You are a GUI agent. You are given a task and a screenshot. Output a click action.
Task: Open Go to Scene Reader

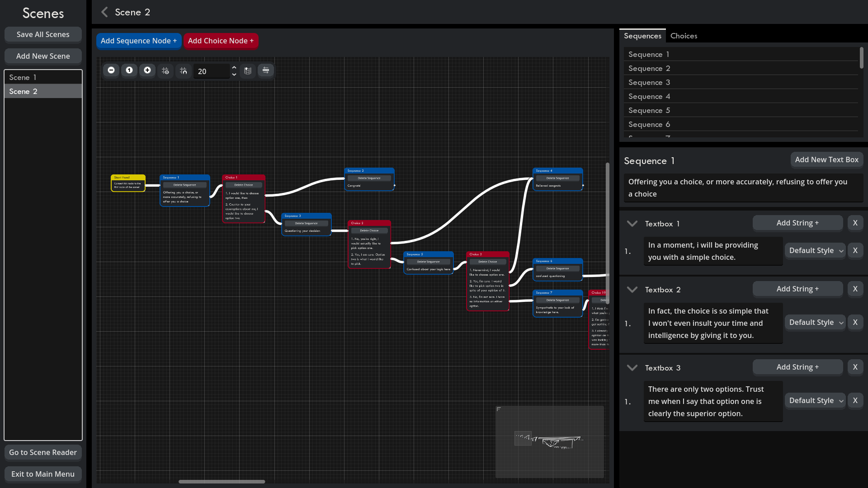(x=43, y=452)
